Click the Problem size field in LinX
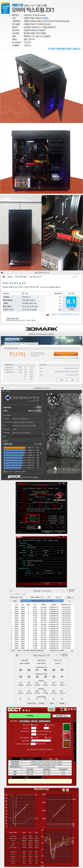This screenshot has height=868, width=83. coord(23,597)
